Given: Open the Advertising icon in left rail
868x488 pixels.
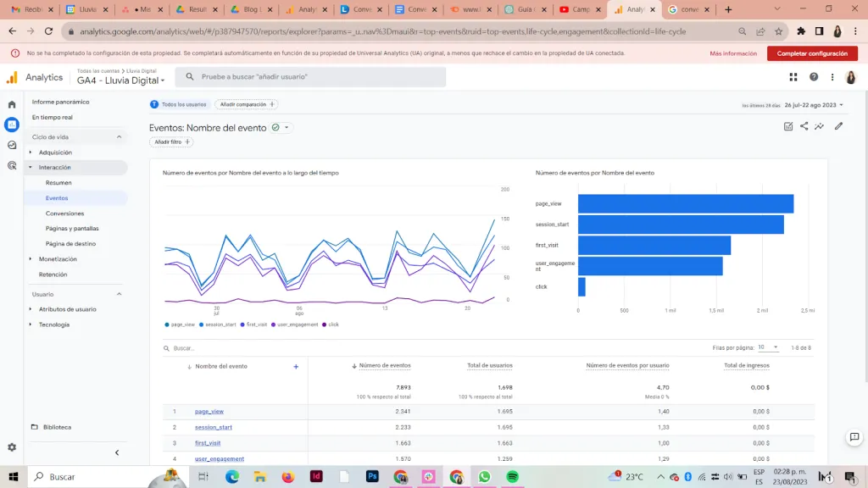Looking at the screenshot, I should click(x=12, y=165).
